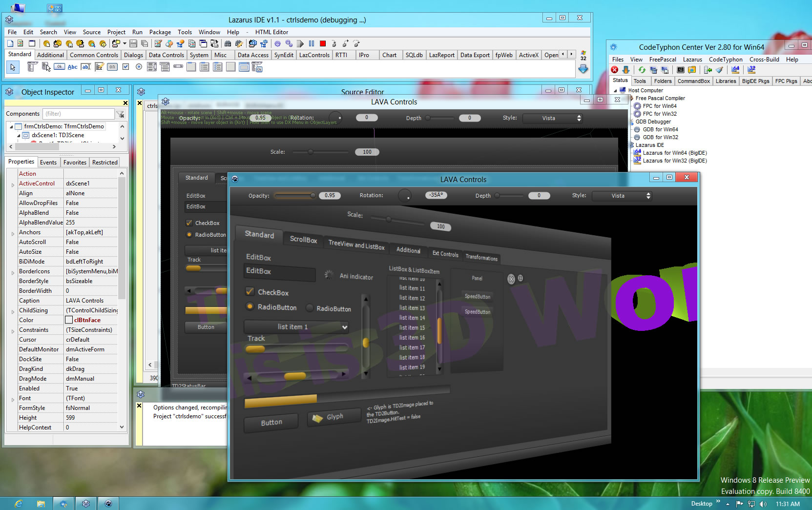812x510 pixels.
Task: Pick the TEdit 'ab' component in palette
Action: [86, 67]
